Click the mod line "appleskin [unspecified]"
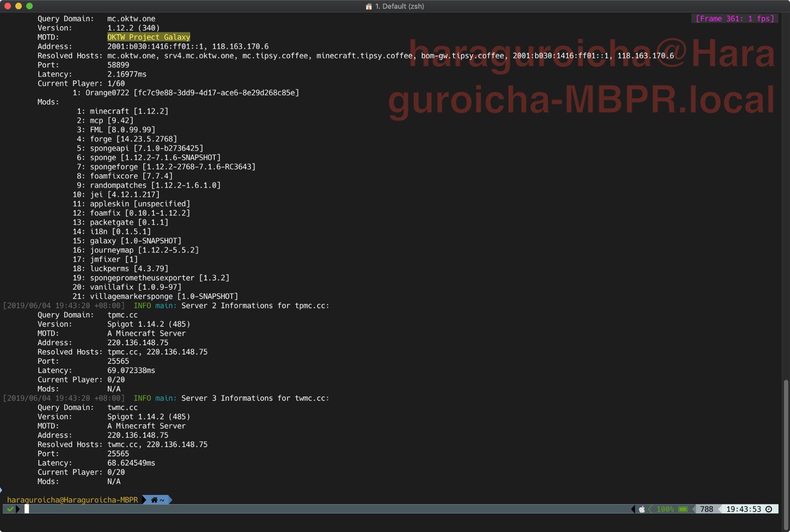The width and height of the screenshot is (790, 532). pos(140,204)
